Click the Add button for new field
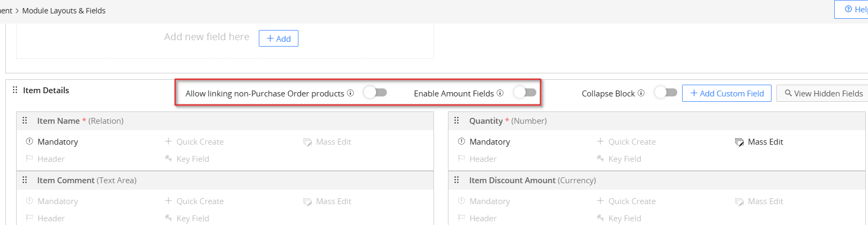The image size is (868, 225). [279, 39]
